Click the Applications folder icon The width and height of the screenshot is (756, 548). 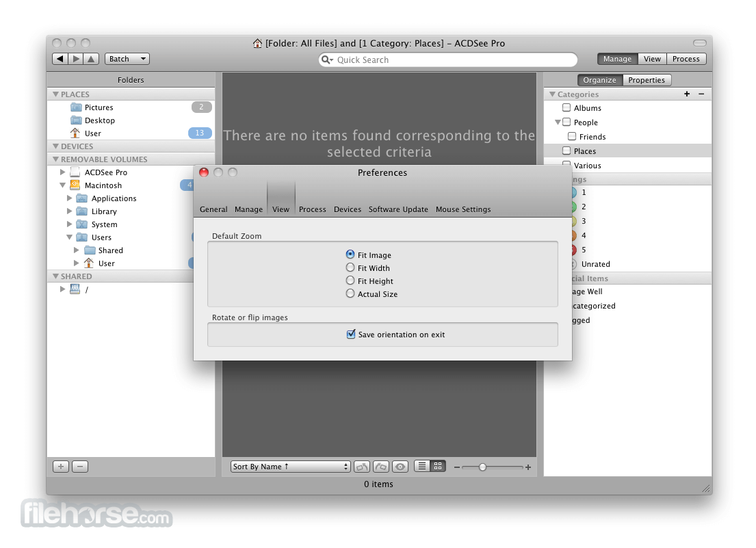[x=82, y=198]
